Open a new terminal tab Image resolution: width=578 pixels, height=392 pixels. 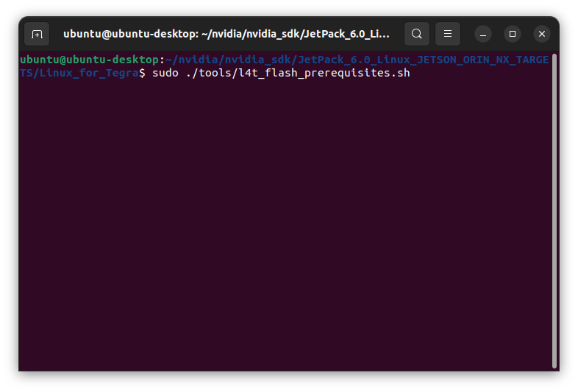pos(37,34)
